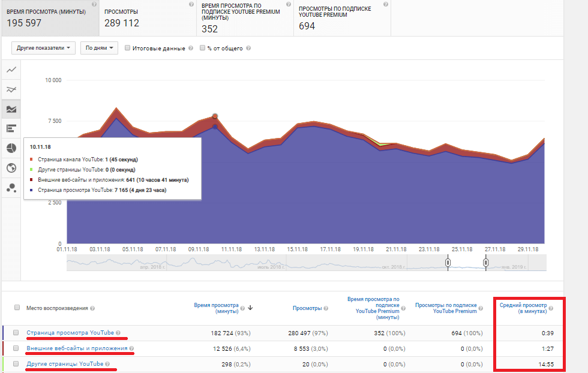
Task: Select the line chart view icon
Action: [x=11, y=70]
